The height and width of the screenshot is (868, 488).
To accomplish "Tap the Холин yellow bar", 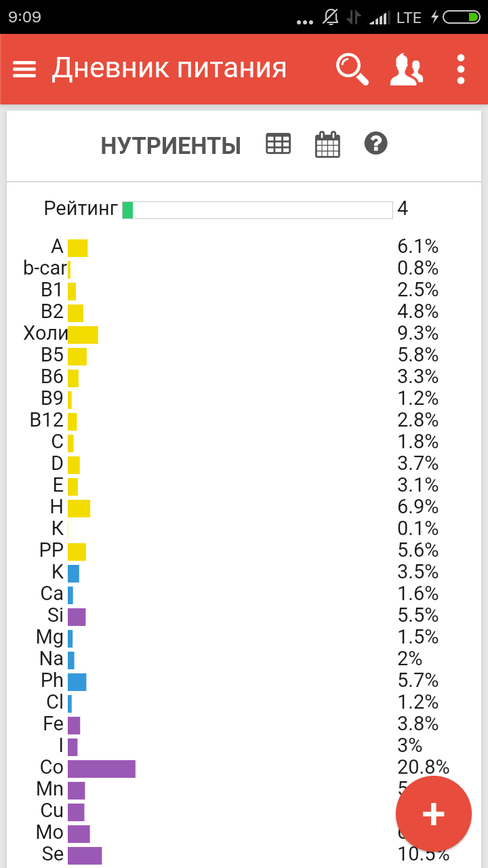I will [x=83, y=334].
